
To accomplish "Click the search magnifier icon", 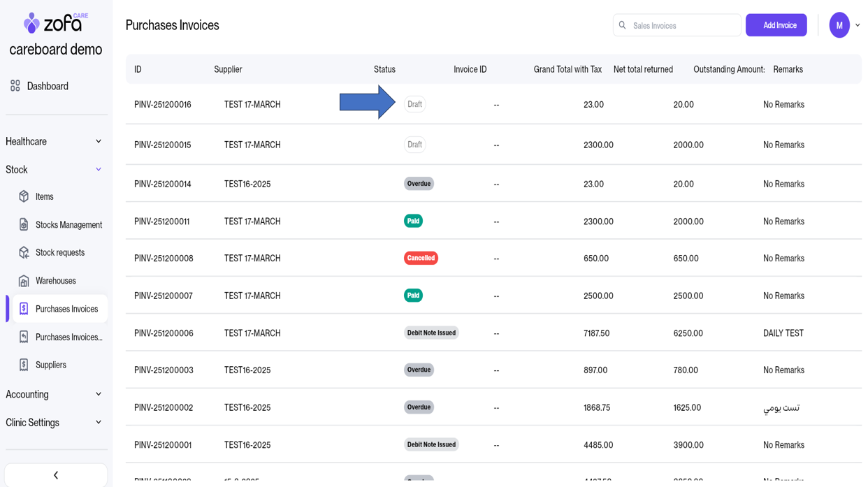I will tap(623, 25).
